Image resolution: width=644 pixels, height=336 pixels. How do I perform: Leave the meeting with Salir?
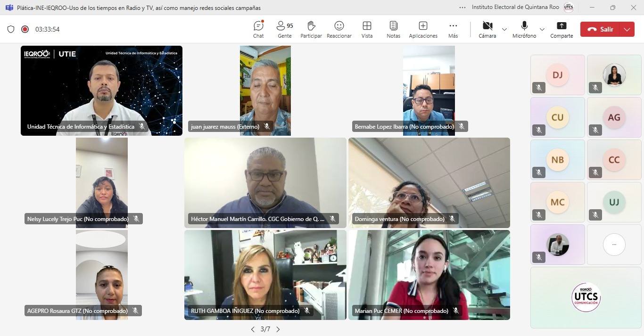coord(600,29)
